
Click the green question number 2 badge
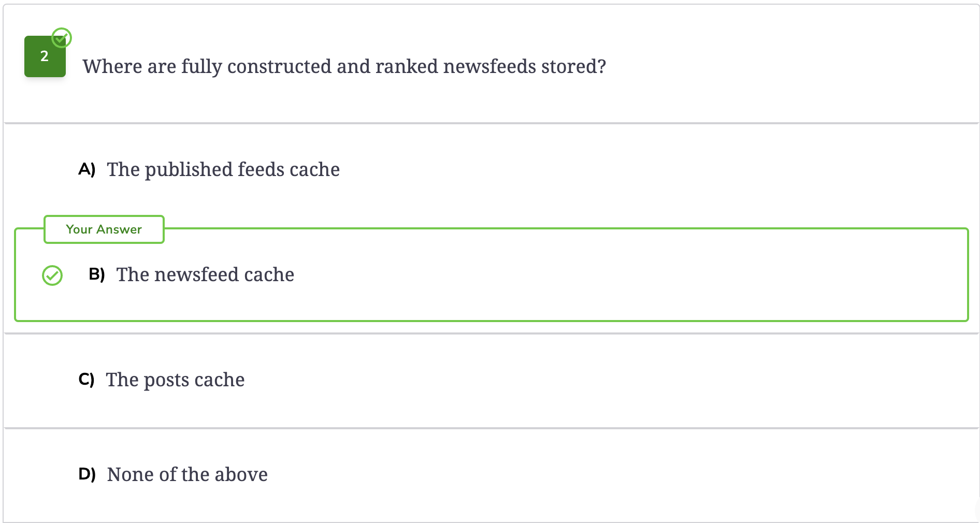[x=45, y=56]
